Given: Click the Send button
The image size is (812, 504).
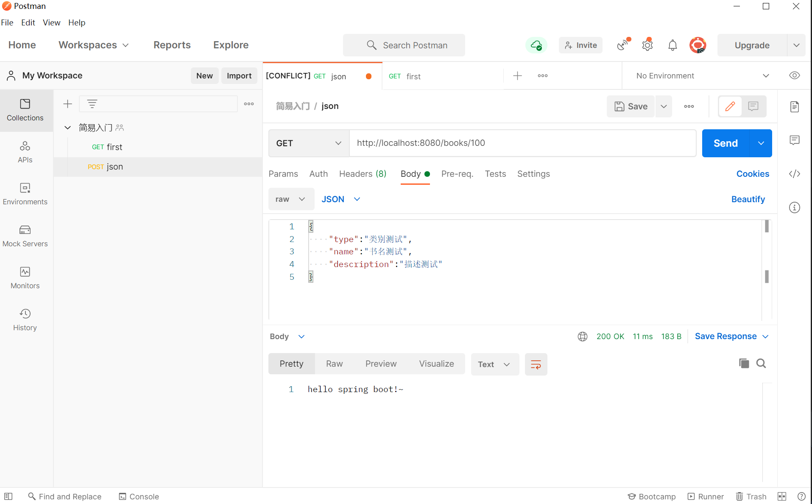Looking at the screenshot, I should coord(725,143).
